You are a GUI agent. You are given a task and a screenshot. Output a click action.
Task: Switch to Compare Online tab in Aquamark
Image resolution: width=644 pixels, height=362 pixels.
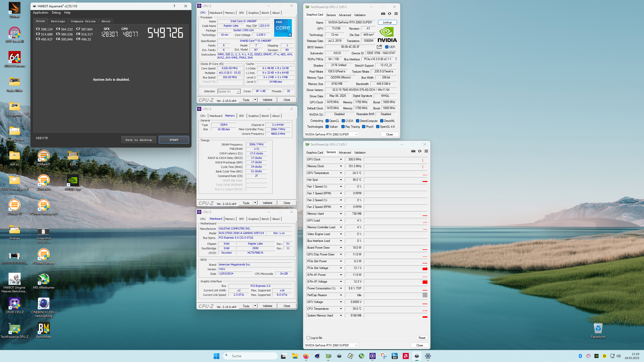83,21
